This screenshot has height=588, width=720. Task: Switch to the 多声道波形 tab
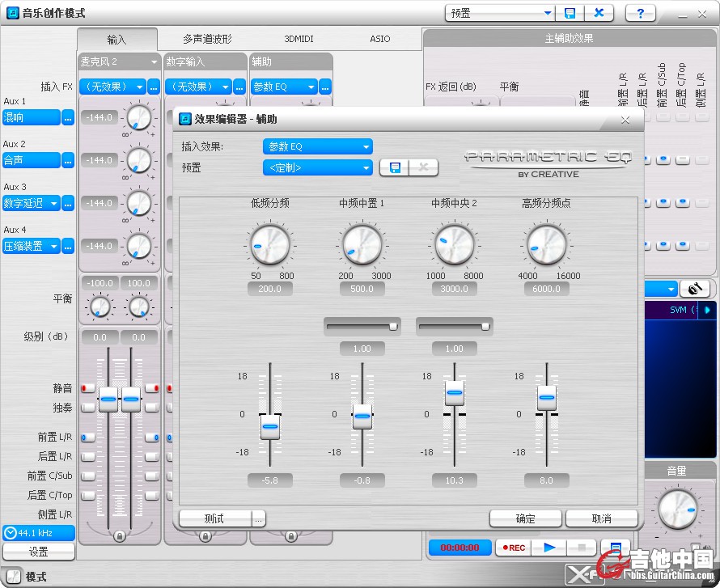pos(207,39)
